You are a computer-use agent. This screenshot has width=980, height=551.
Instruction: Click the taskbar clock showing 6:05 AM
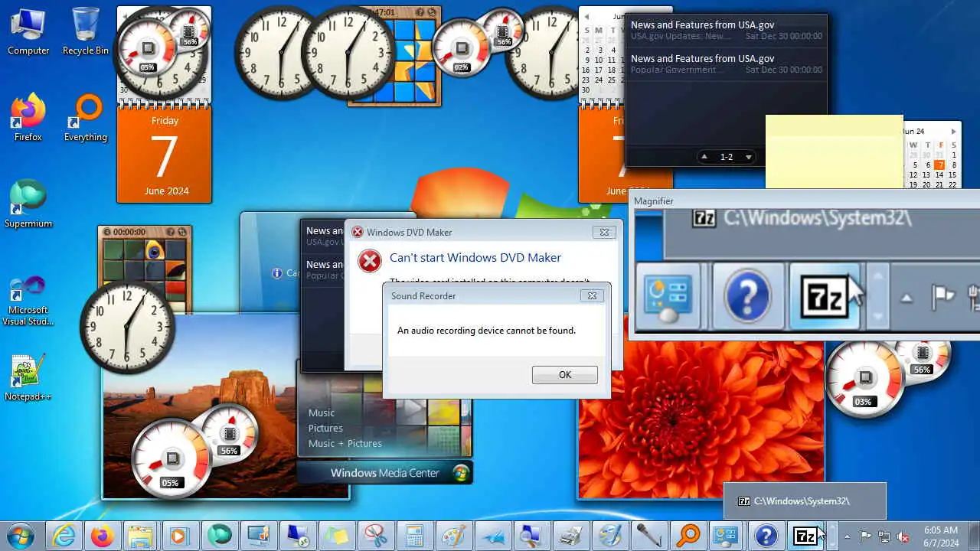[940, 536]
